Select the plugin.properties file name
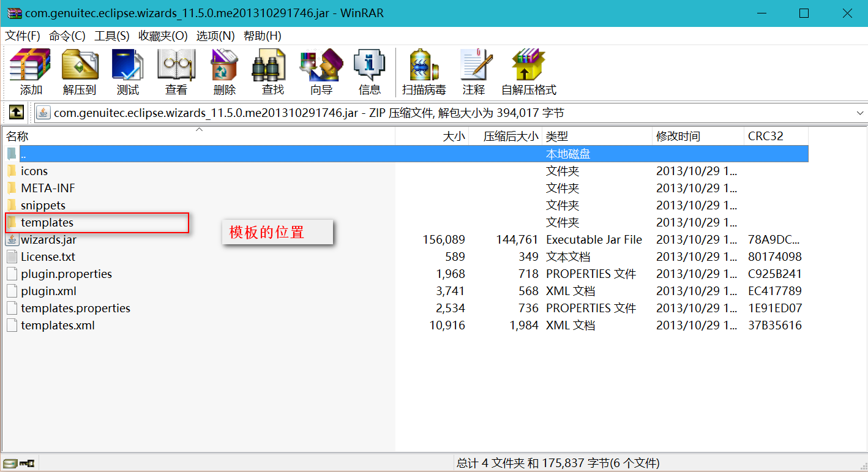The image size is (868, 472). (x=66, y=274)
